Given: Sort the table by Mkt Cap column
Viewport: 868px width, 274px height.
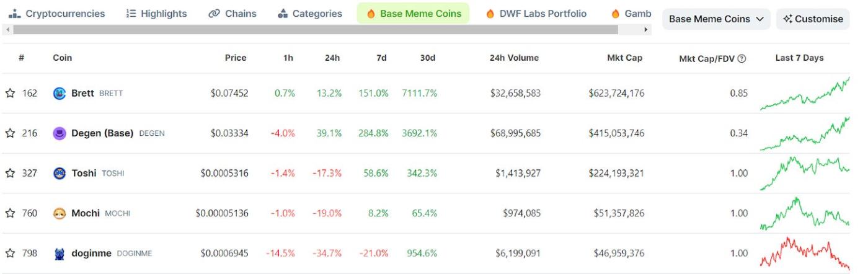Looking at the screenshot, I should pyautogui.click(x=624, y=58).
